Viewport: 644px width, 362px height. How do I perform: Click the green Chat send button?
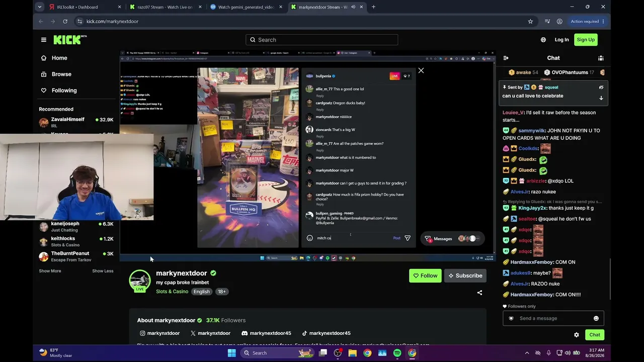pyautogui.click(x=595, y=335)
